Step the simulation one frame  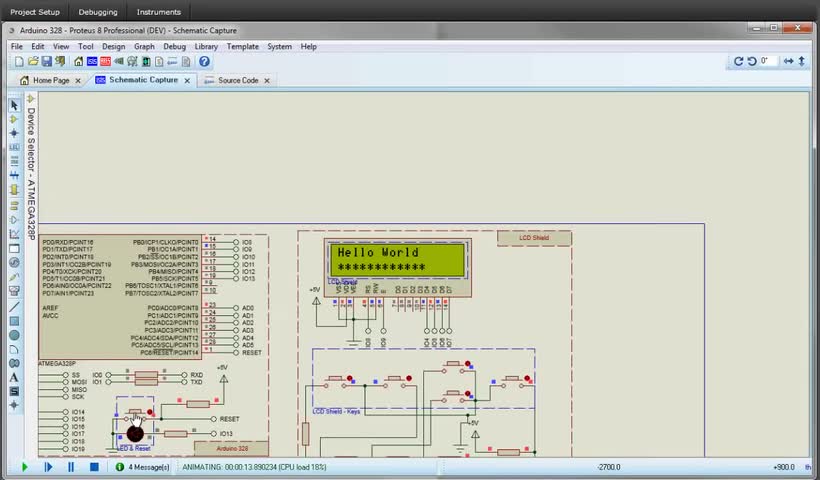point(48,467)
